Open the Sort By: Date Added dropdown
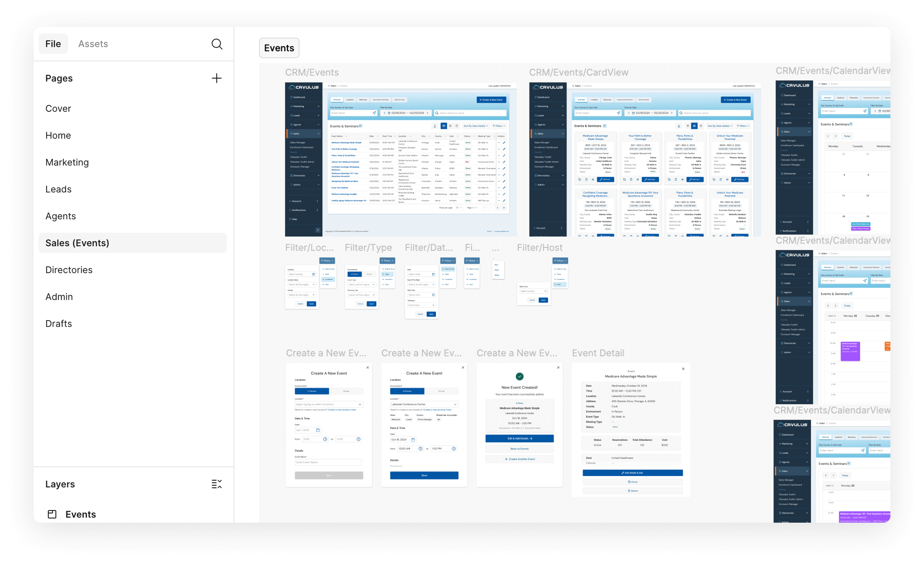Screen dimensions: 924x563 [x=475, y=126]
